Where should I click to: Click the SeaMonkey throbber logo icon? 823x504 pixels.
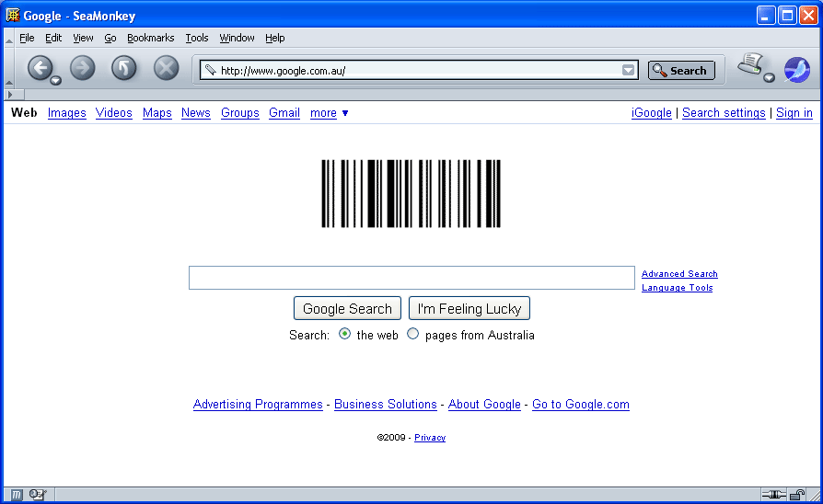tap(797, 69)
